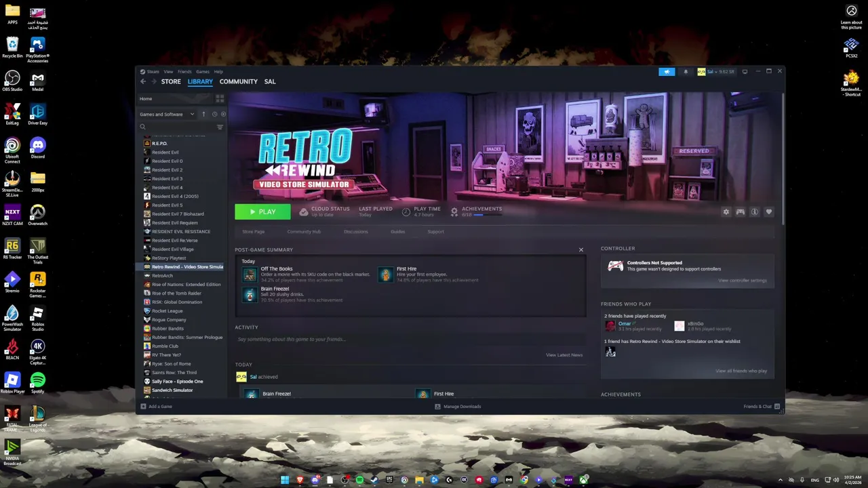The image size is (868, 488).
Task: Click the Xbox icon in the taskbar
Action: click(584, 480)
